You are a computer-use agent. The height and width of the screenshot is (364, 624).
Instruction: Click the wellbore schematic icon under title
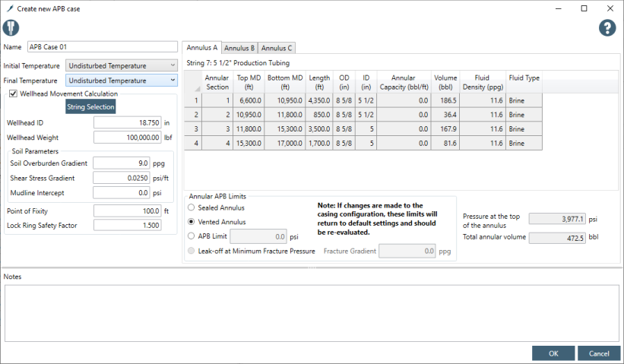pyautogui.click(x=11, y=28)
